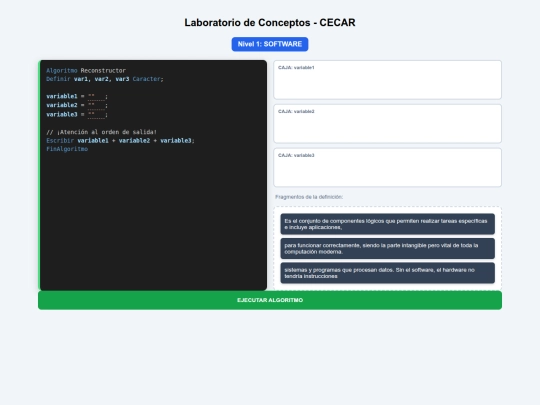
Task: Click the 'FinAlgoritmo' code line
Action: click(67, 149)
